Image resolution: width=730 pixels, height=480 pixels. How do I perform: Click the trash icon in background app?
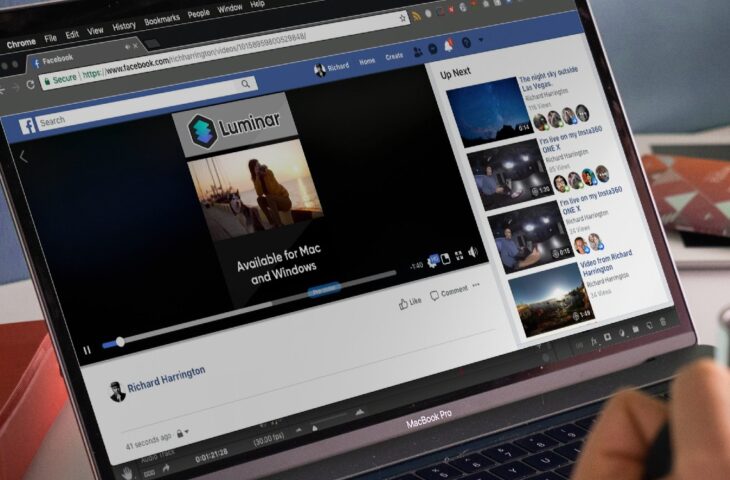pos(662,322)
